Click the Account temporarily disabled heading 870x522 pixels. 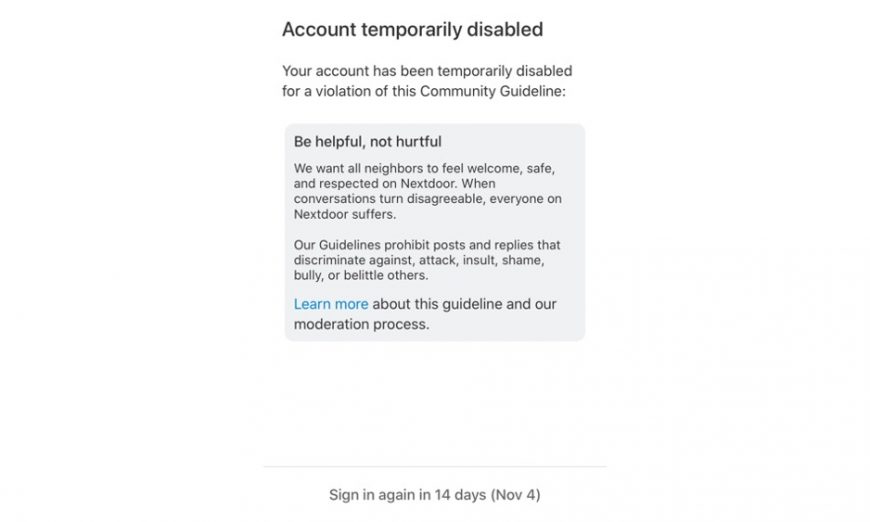412,29
